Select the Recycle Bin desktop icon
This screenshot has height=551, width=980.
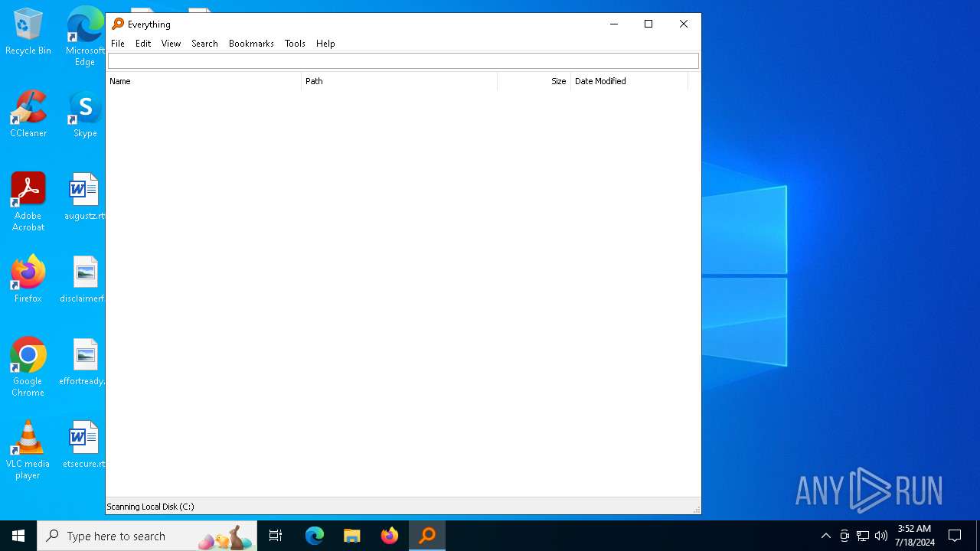pos(28,31)
